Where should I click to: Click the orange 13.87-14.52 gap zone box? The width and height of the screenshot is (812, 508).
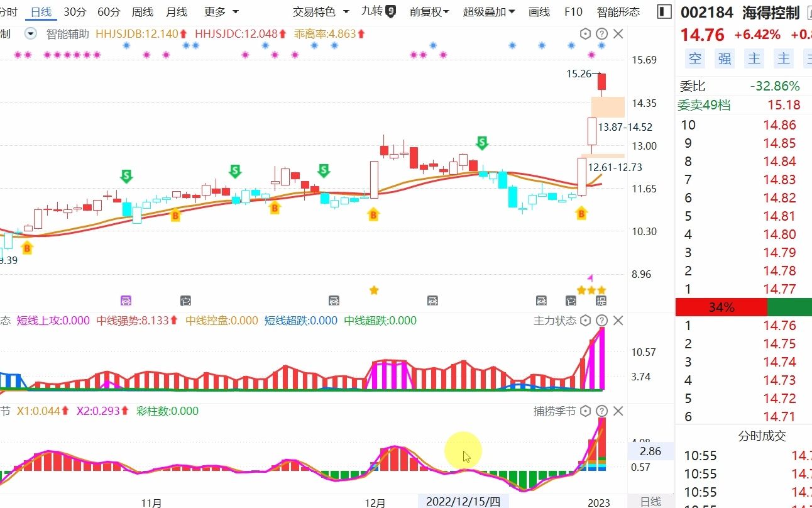[x=608, y=107]
